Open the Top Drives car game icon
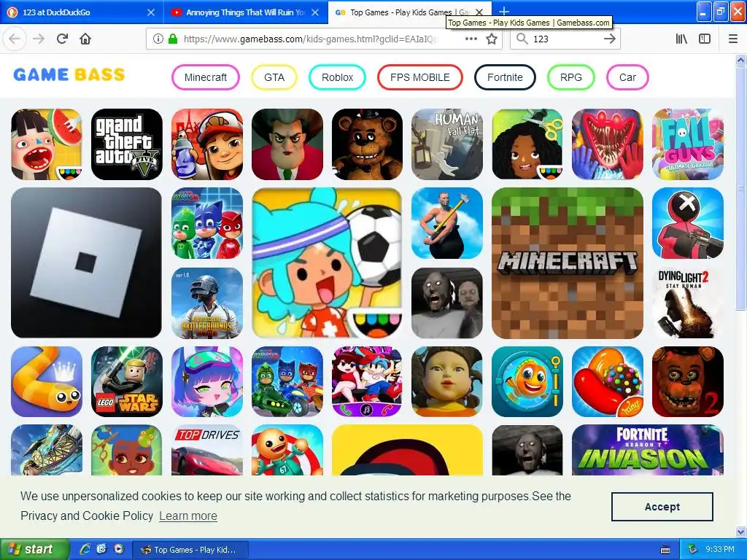747x560 pixels. pyautogui.click(x=207, y=450)
